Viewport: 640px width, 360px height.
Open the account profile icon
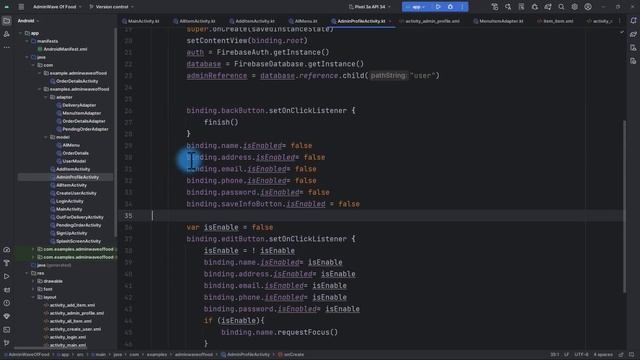tap(588, 7)
